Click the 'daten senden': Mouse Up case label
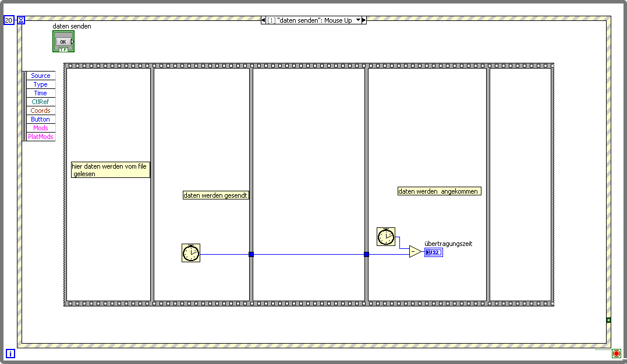The image size is (627, 364). point(314,20)
